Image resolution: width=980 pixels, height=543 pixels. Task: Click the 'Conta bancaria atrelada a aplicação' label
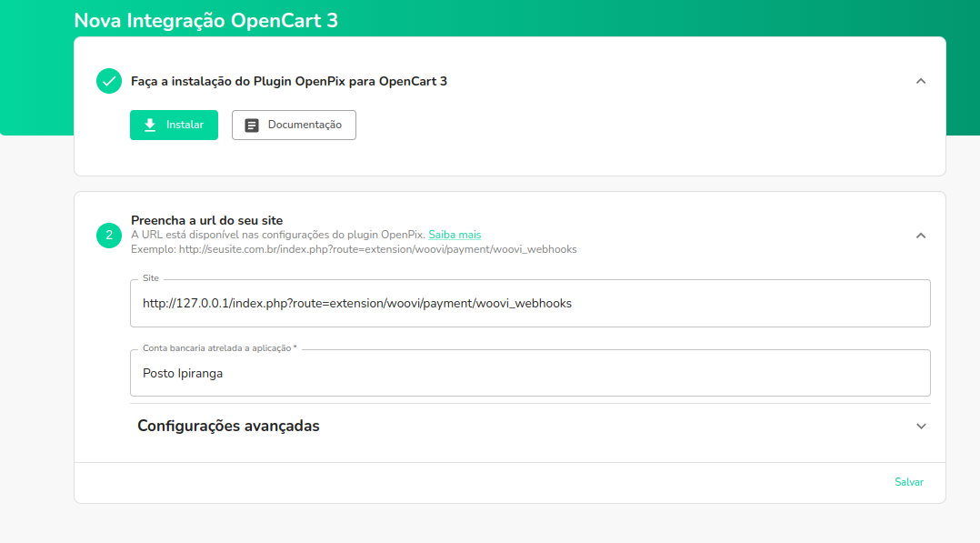(x=219, y=349)
